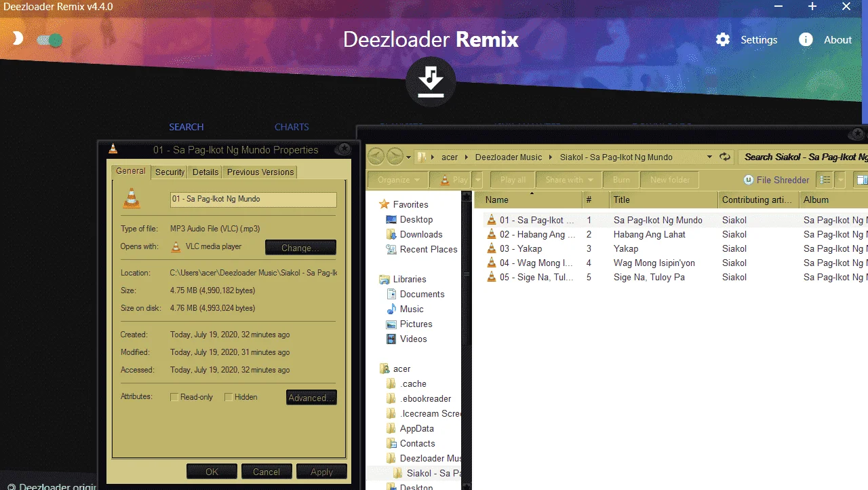868x490 pixels.
Task: Open the Previous Versions tab
Action: [260, 172]
